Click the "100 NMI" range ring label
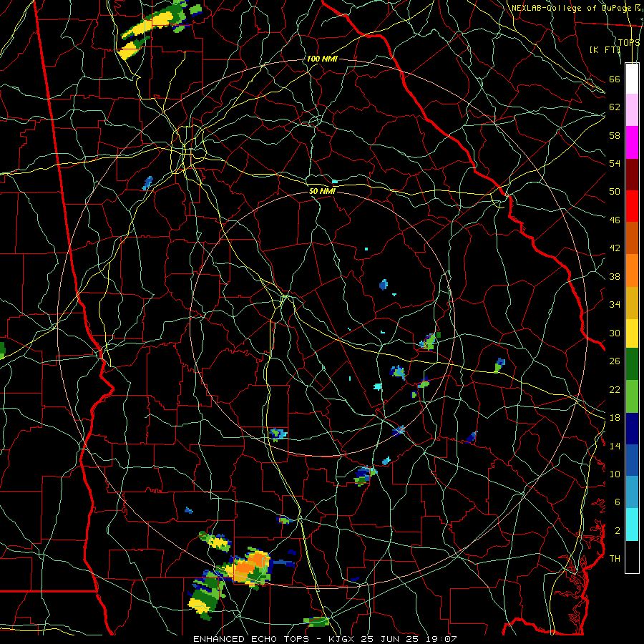 [322, 59]
